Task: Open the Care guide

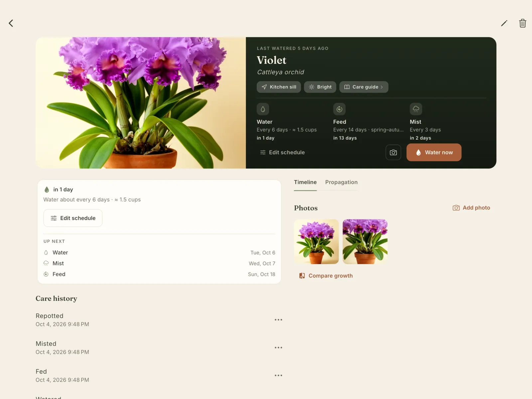Action: click(x=364, y=87)
